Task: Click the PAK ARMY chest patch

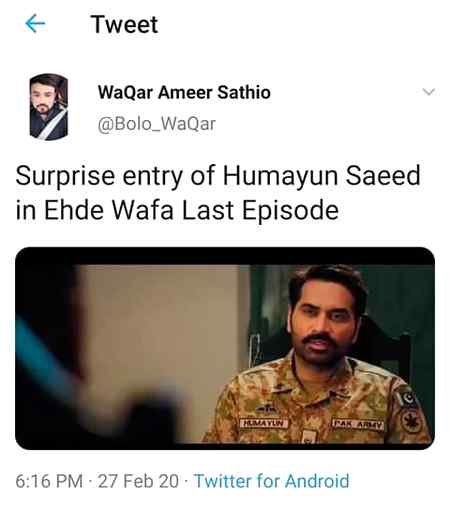Action: coord(358,424)
